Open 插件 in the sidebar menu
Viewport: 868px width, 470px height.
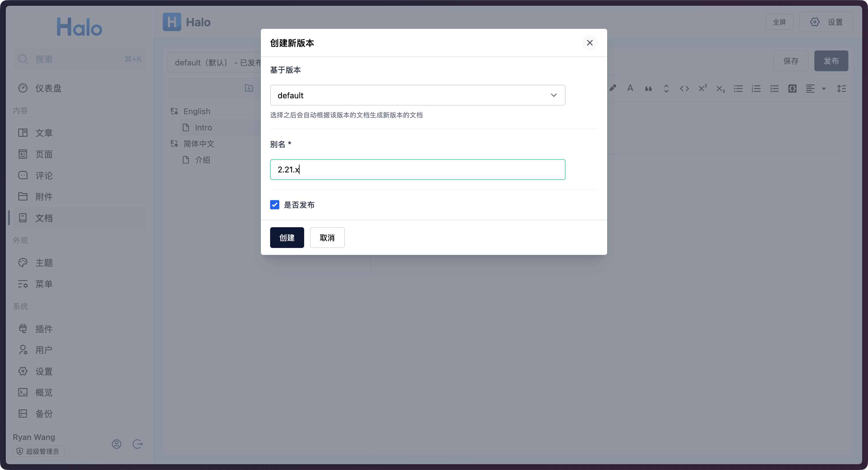tap(44, 329)
